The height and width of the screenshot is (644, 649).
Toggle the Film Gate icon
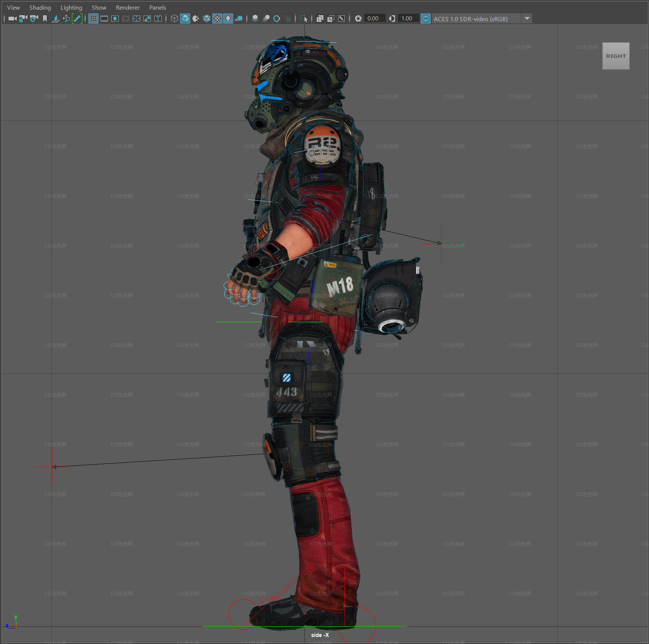click(x=104, y=19)
